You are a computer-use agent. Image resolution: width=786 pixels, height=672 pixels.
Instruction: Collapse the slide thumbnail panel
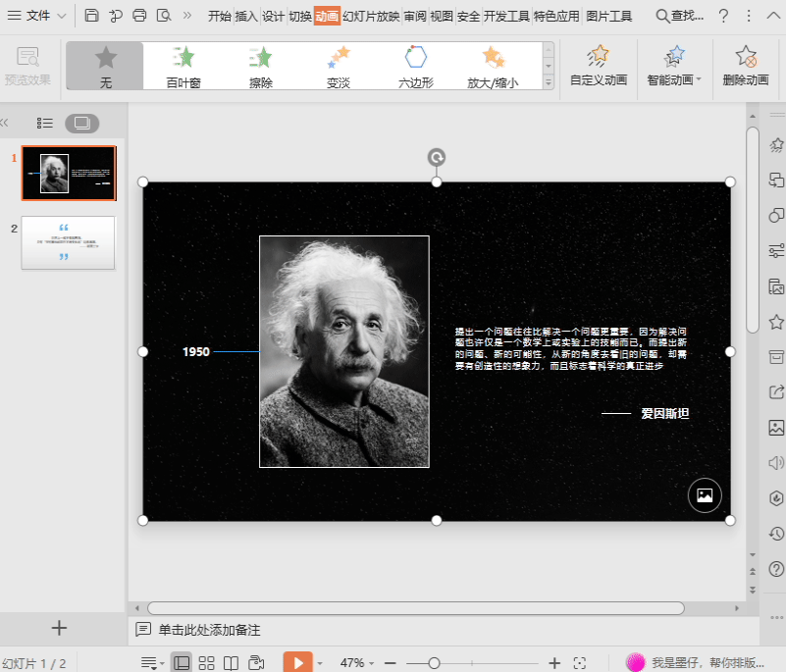[5, 123]
